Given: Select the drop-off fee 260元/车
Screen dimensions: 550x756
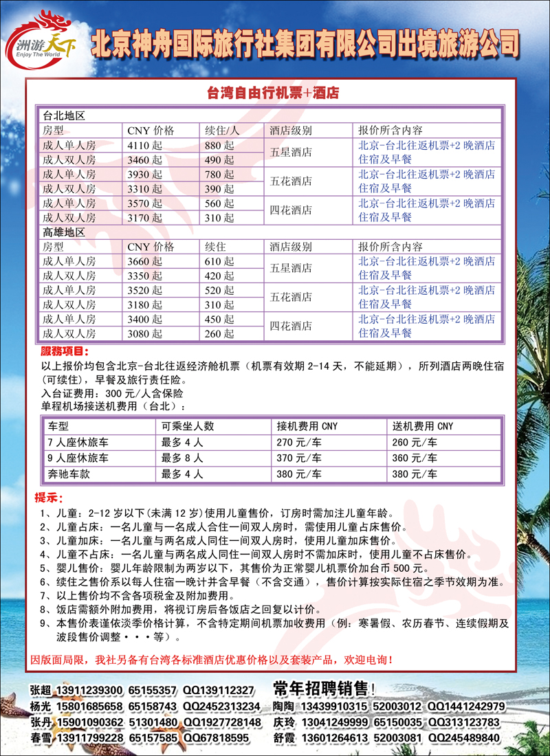Looking at the screenshot, I should tap(415, 443).
